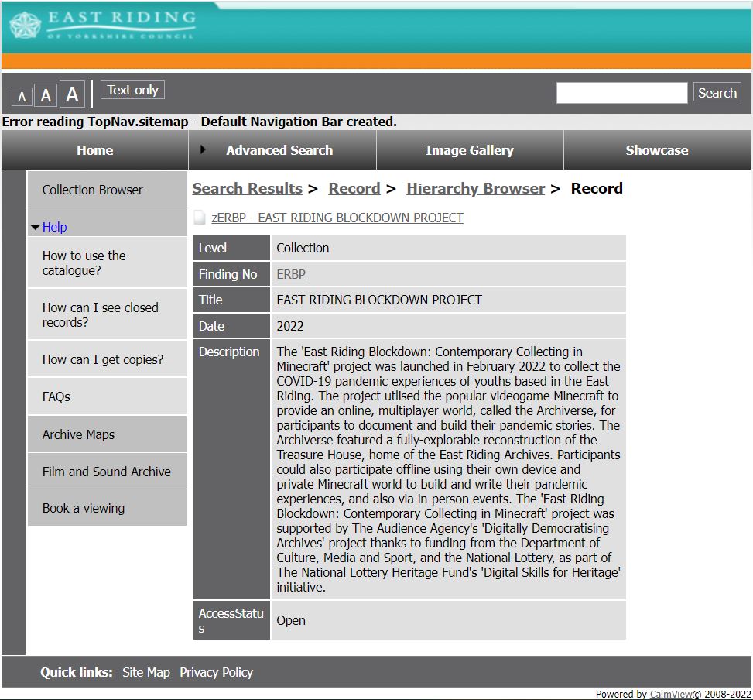
Task: Select the small text size A button
Action: point(22,97)
